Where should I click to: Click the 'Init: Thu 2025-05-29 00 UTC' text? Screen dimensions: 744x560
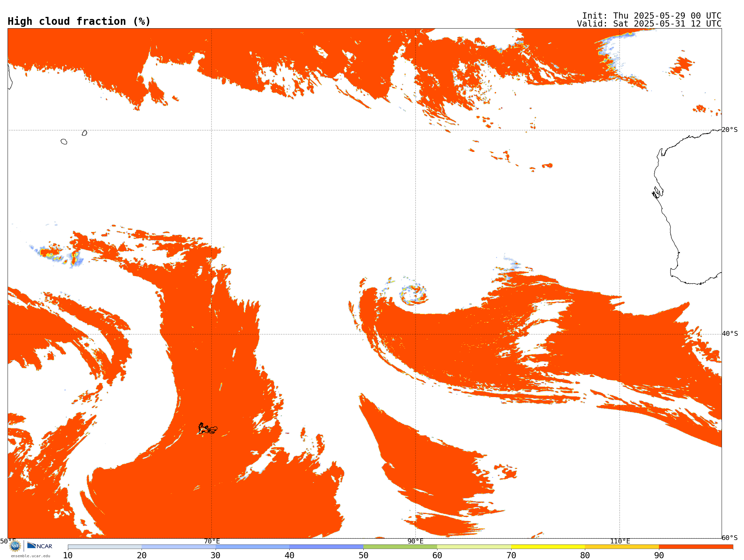click(652, 16)
